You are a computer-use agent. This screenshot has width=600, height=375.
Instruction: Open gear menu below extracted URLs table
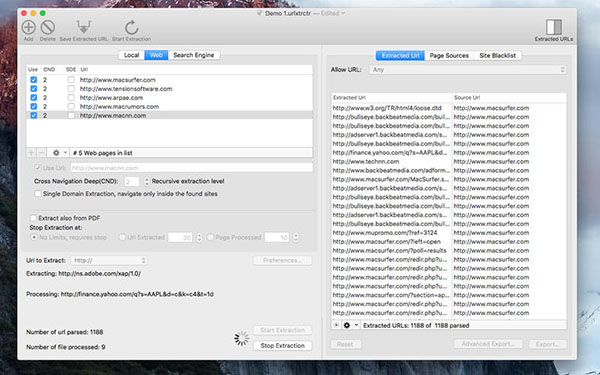pos(350,325)
